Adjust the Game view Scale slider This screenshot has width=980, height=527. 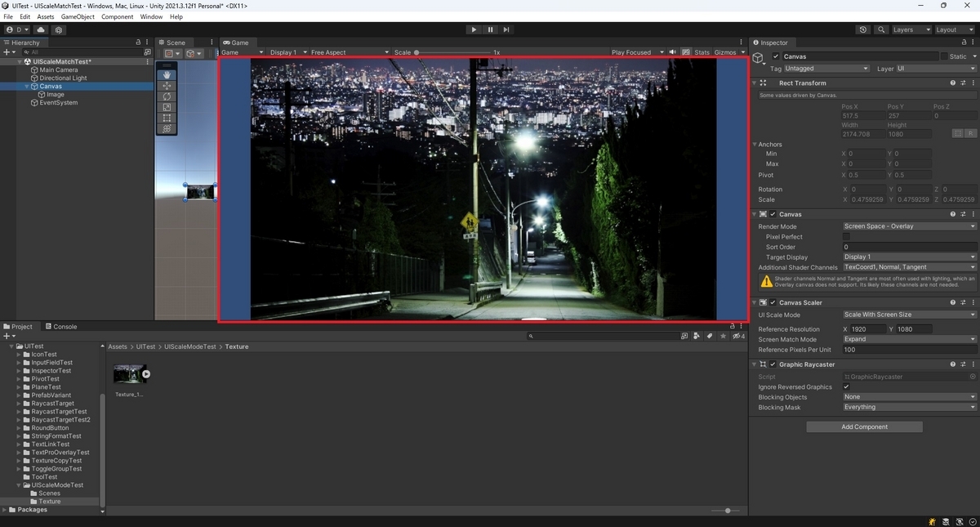click(452, 52)
